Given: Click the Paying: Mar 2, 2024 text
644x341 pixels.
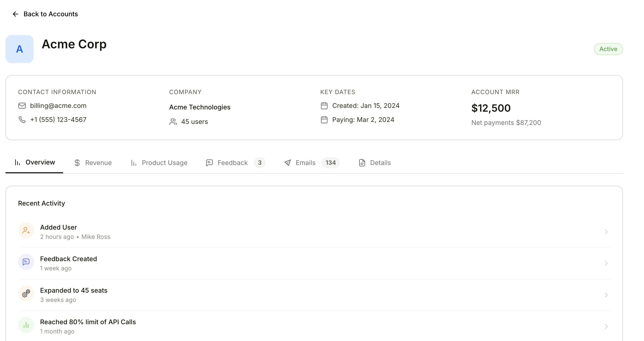Looking at the screenshot, I should [x=363, y=120].
